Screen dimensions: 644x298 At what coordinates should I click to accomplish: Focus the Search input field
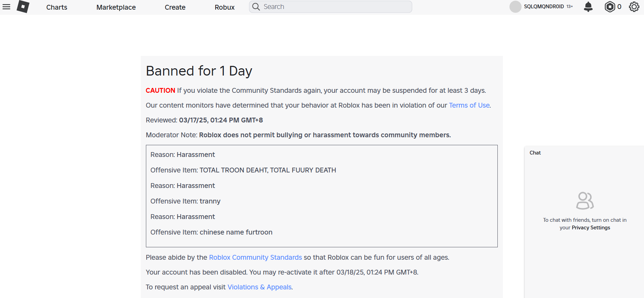pos(330,7)
